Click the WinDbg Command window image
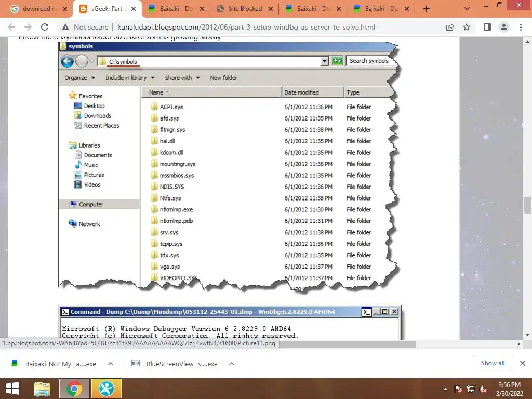This screenshot has height=399, width=532. (230, 322)
